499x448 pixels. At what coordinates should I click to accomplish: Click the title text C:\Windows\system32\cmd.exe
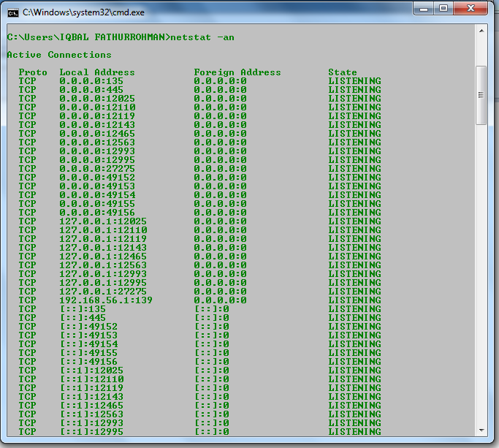pyautogui.click(x=83, y=12)
